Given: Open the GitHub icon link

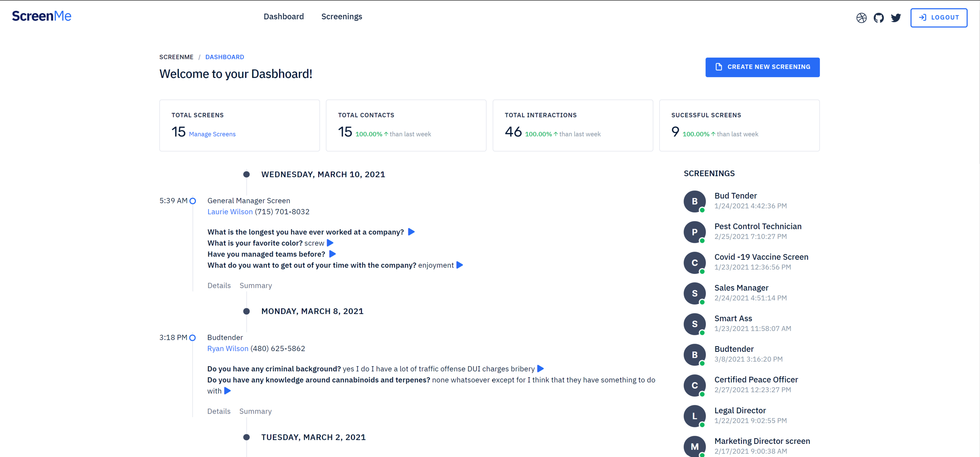Looking at the screenshot, I should click(x=878, y=18).
